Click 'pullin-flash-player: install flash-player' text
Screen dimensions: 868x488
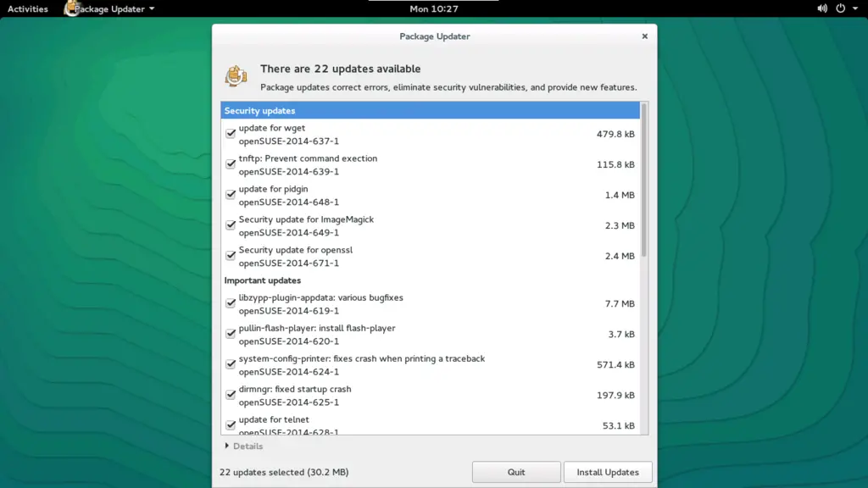(x=317, y=328)
